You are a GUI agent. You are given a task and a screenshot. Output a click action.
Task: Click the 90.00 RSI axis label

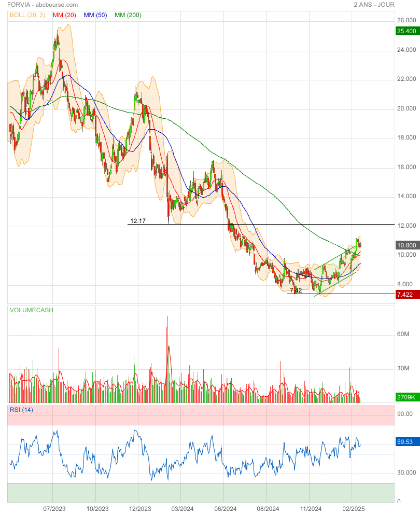[x=405, y=414]
